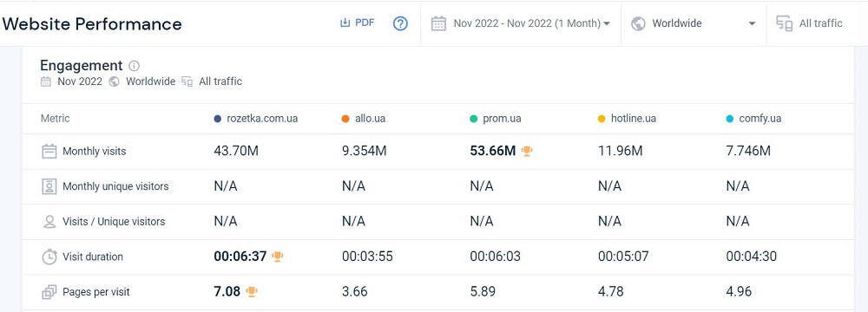Click the trophy icon beside 53.66M
The width and height of the screenshot is (868, 312).
pos(527,151)
